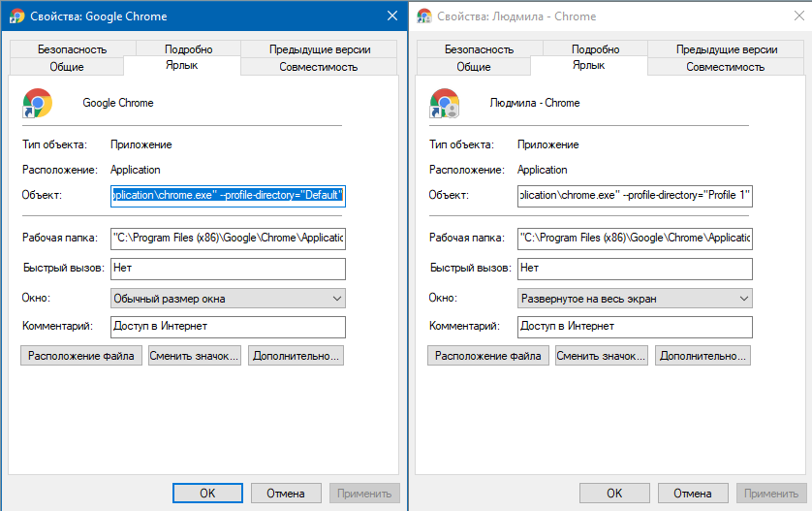This screenshot has width=812, height=511.
Task: Click Расположение файла in Google Chrome window
Action: (x=81, y=356)
